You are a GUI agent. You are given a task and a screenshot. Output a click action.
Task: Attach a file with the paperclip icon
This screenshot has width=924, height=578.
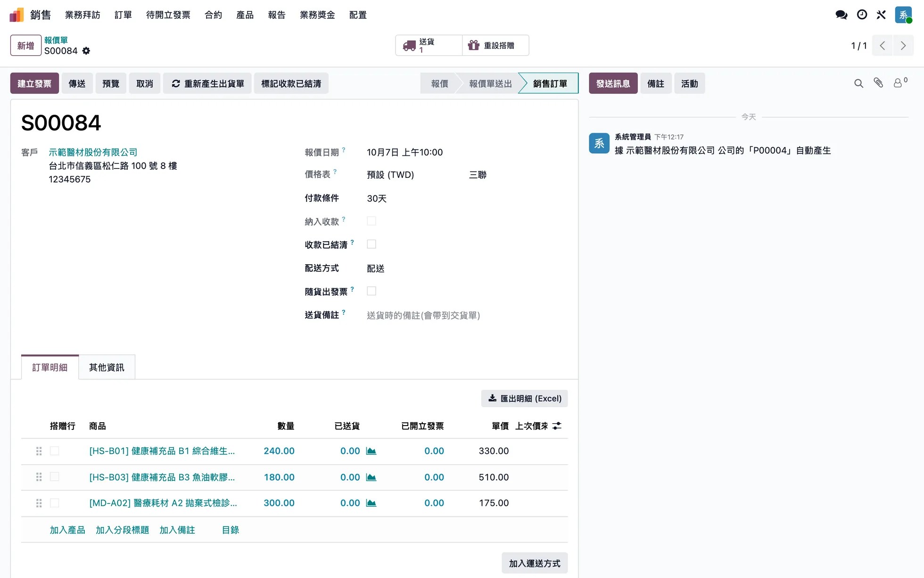878,83
